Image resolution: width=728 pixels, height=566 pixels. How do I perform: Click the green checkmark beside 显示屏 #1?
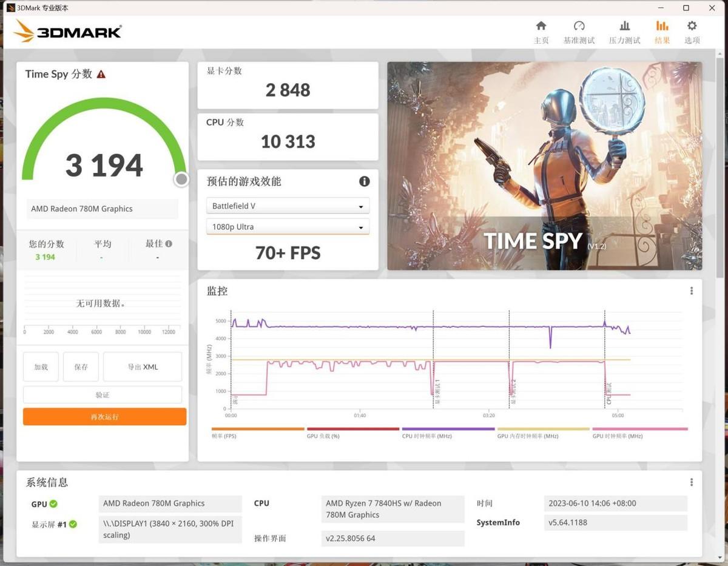pos(74,524)
